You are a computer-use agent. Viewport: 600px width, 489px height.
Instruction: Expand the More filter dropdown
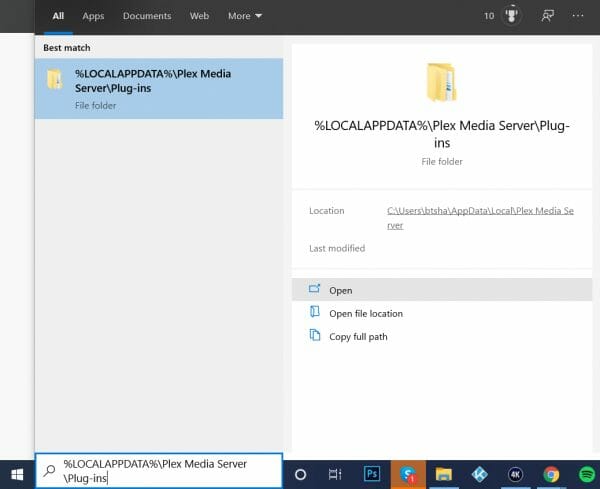point(245,16)
